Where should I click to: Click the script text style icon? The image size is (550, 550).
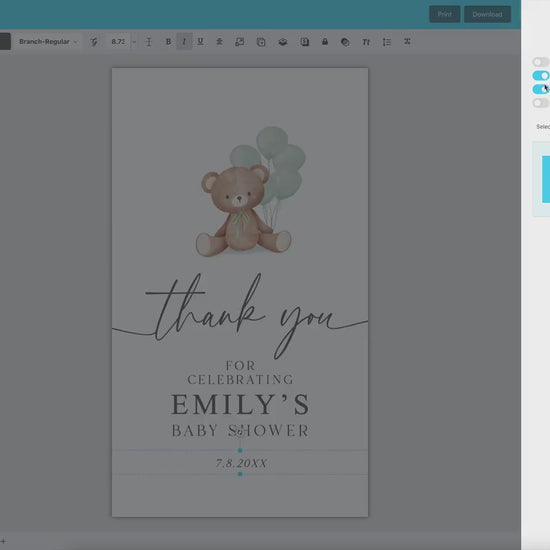(x=94, y=42)
